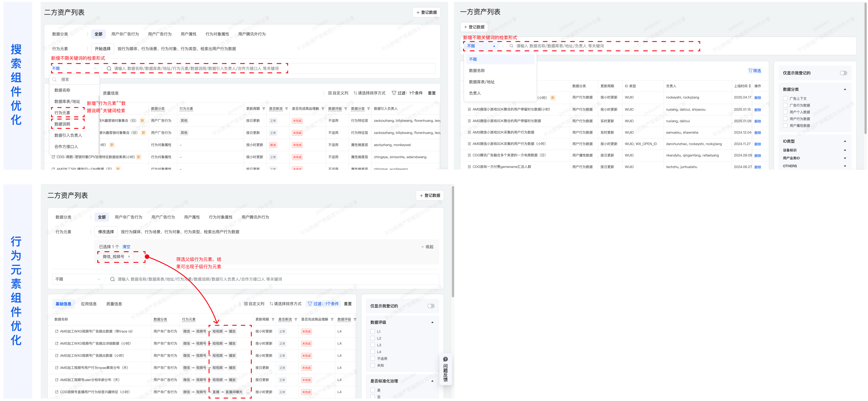This screenshot has height=401, width=868.
Task: Click the 修改选择 button
Action: (x=106, y=232)
